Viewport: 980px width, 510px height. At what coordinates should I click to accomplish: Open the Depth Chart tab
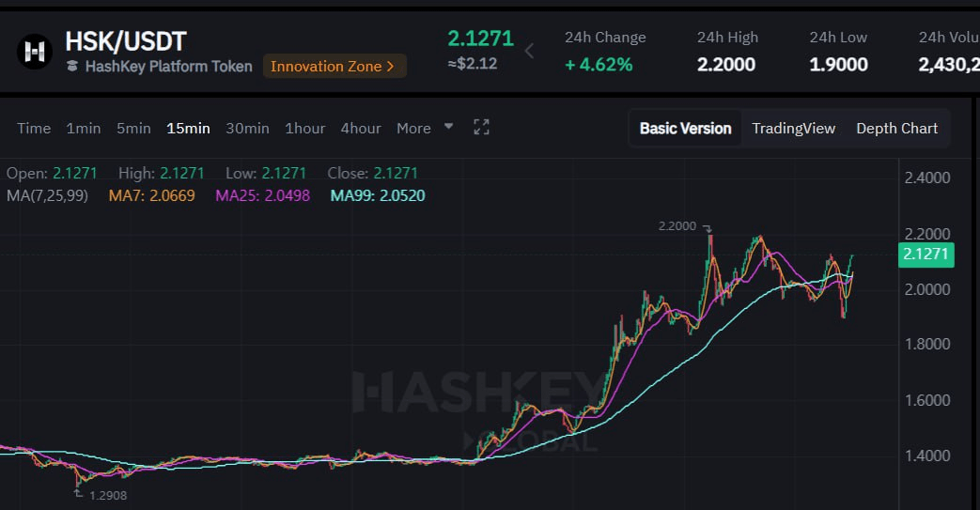pyautogui.click(x=896, y=128)
